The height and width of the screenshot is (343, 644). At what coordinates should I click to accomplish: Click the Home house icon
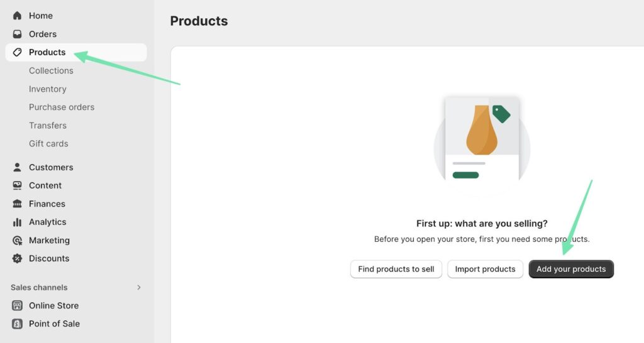(17, 16)
